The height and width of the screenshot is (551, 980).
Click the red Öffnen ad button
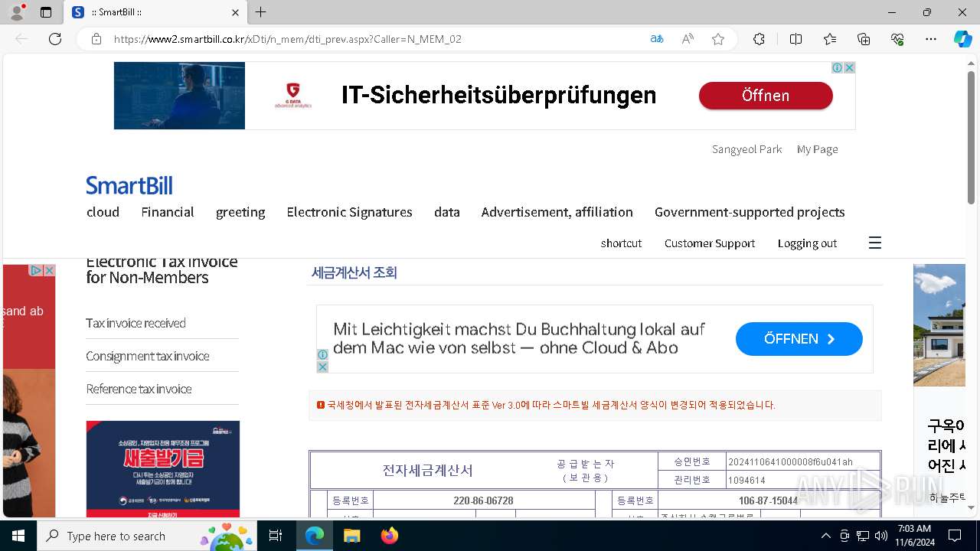(x=766, y=96)
